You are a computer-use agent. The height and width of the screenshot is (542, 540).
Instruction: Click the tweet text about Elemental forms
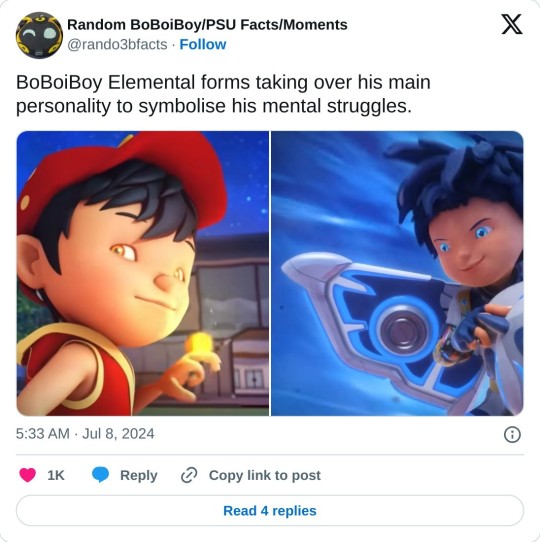click(223, 94)
